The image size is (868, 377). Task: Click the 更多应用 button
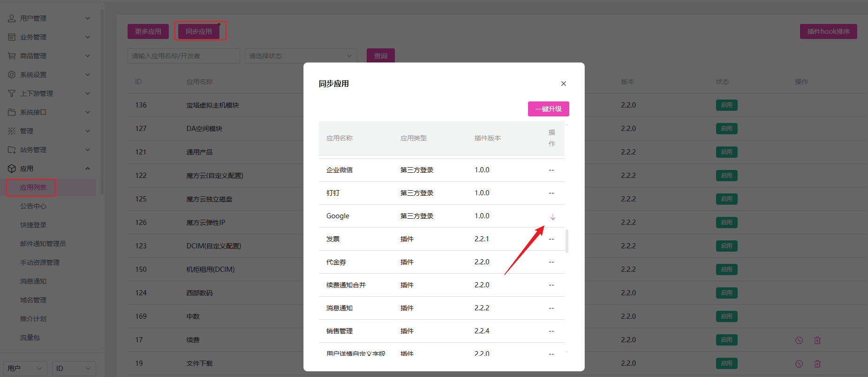[148, 31]
